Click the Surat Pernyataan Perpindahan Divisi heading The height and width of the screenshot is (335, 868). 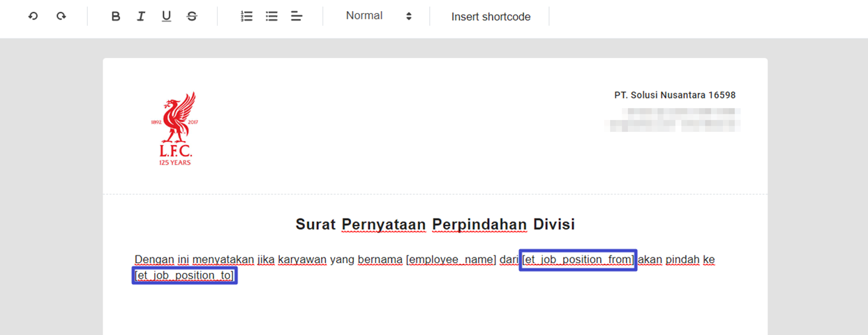tap(435, 224)
